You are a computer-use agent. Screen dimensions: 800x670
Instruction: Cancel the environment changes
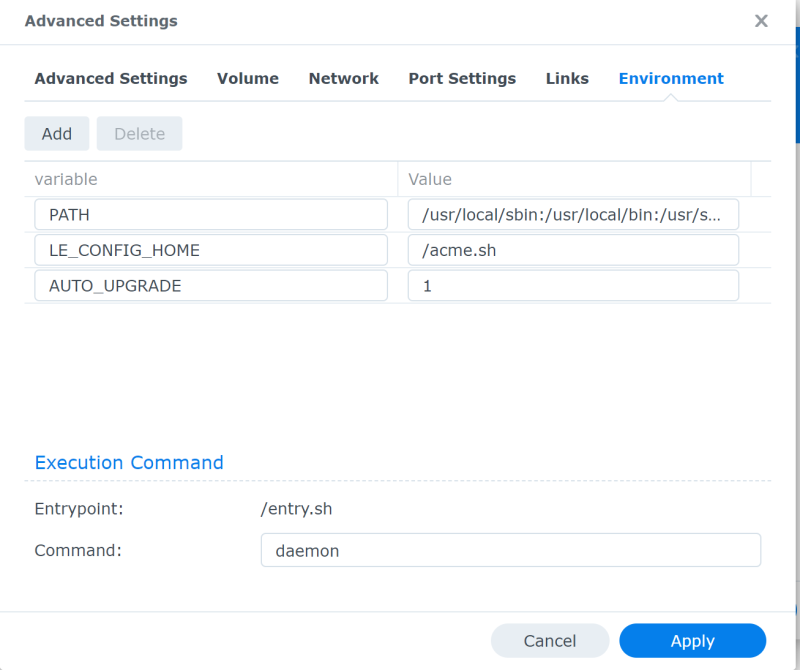coord(550,641)
